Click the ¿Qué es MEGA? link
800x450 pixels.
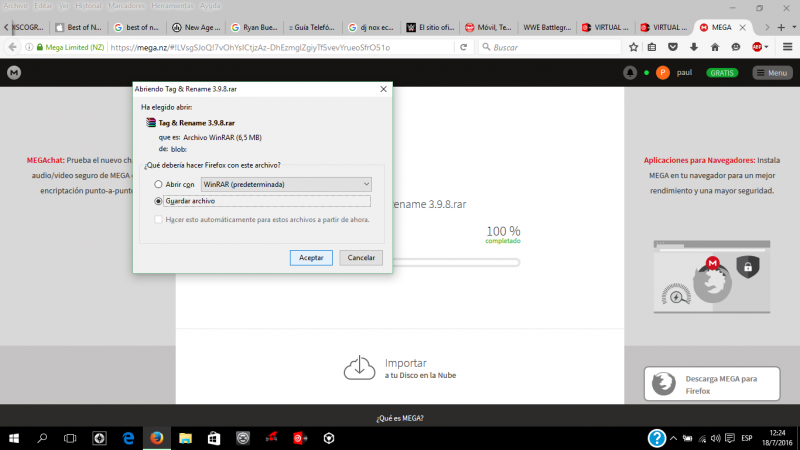[399, 418]
